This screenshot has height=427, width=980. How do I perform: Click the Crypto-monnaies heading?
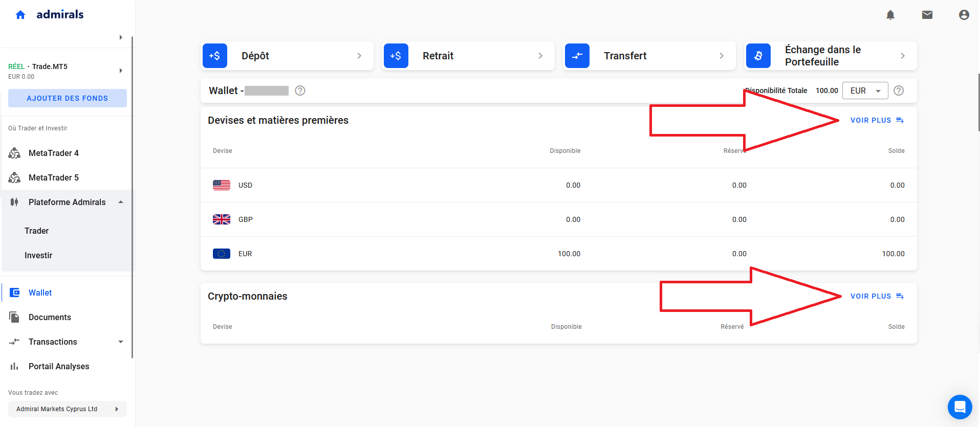tap(248, 296)
